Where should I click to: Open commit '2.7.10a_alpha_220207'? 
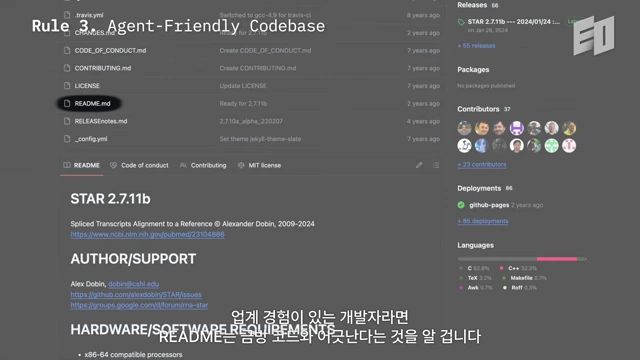coord(251,121)
